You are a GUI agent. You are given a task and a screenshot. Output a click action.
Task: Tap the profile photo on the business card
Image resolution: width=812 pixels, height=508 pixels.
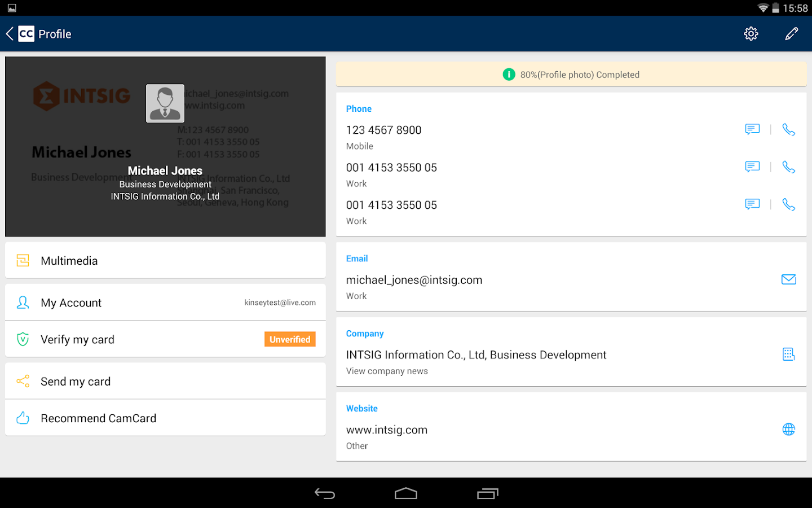point(165,103)
